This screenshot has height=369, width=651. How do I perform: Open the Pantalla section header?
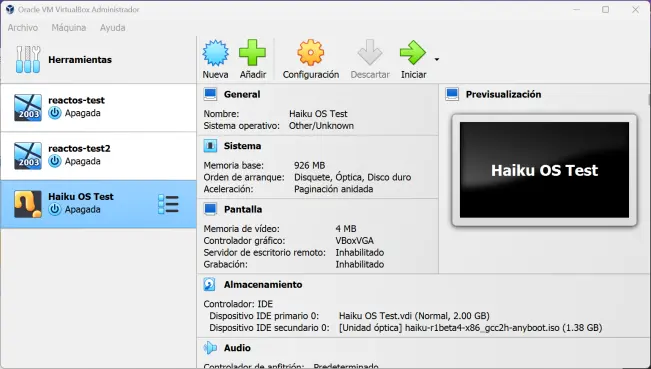point(243,209)
